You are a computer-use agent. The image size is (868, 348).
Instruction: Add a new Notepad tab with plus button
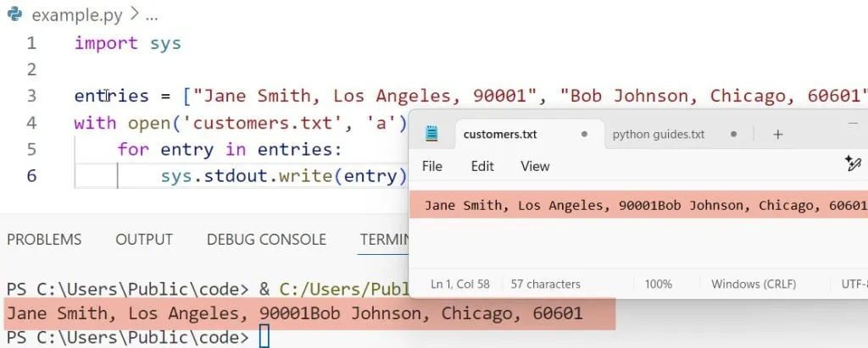pyautogui.click(x=777, y=134)
